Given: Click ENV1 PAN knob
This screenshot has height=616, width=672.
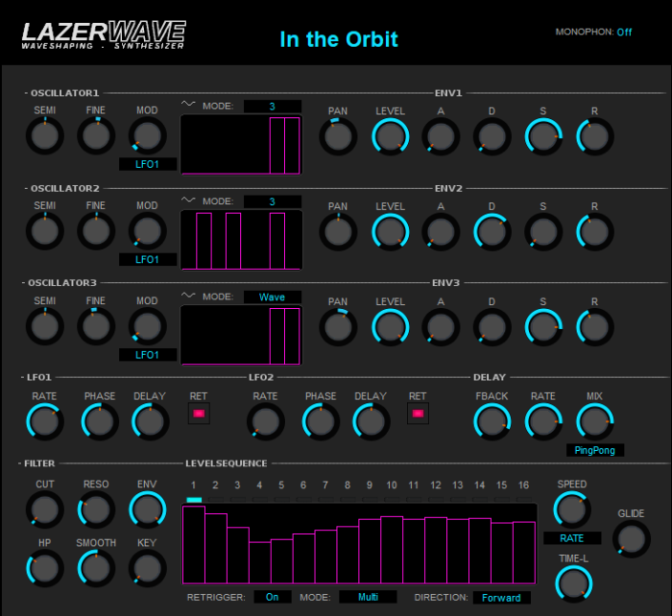Looking at the screenshot, I should 338,136.
